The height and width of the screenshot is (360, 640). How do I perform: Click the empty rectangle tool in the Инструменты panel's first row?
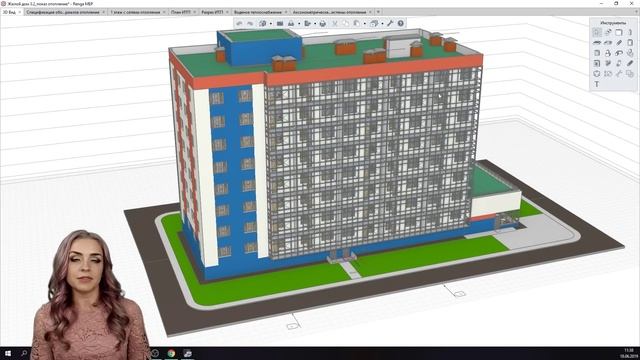619,32
